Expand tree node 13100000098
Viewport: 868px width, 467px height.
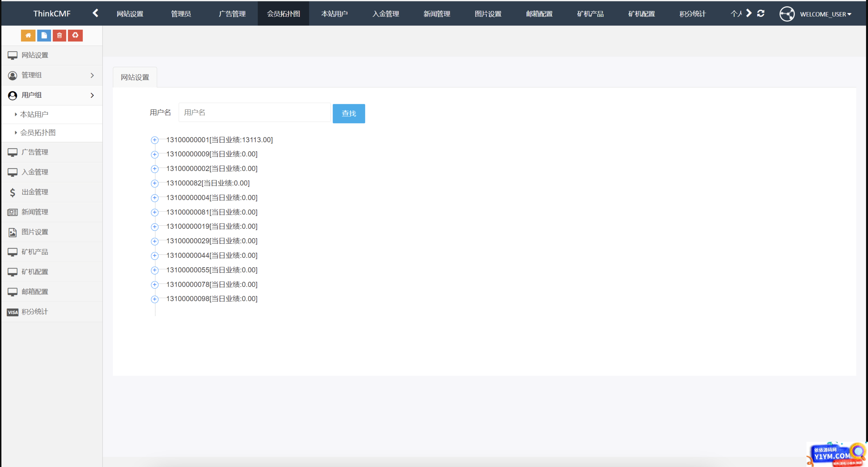(155, 299)
